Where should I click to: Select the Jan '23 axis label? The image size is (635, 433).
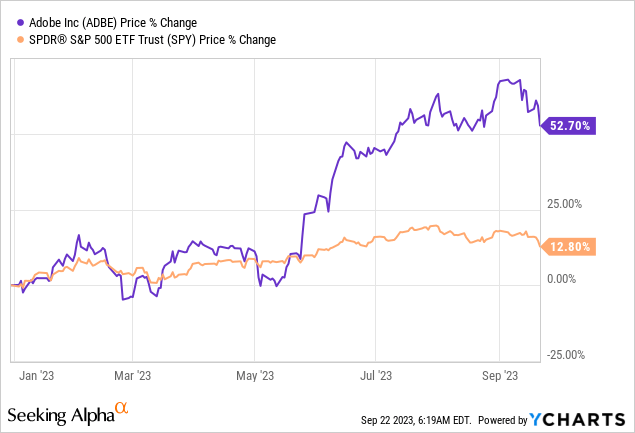[36, 376]
